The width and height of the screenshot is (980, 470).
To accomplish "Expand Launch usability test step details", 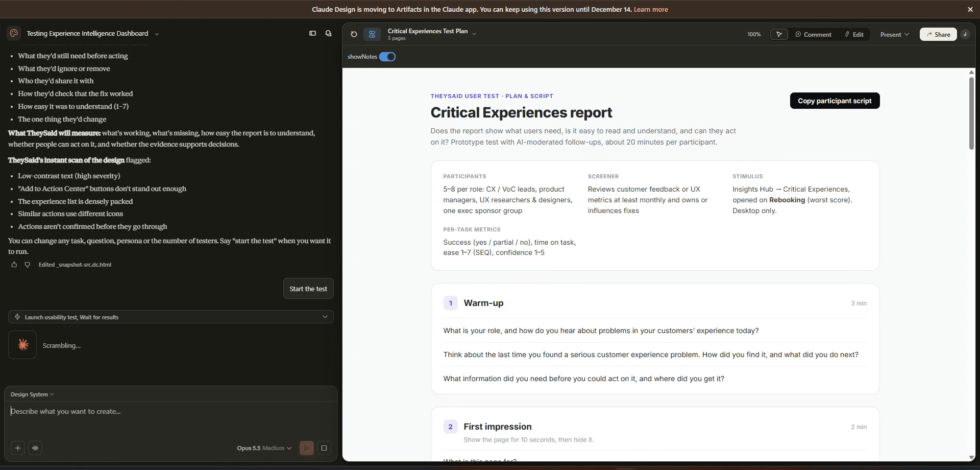I will [x=171, y=317].
